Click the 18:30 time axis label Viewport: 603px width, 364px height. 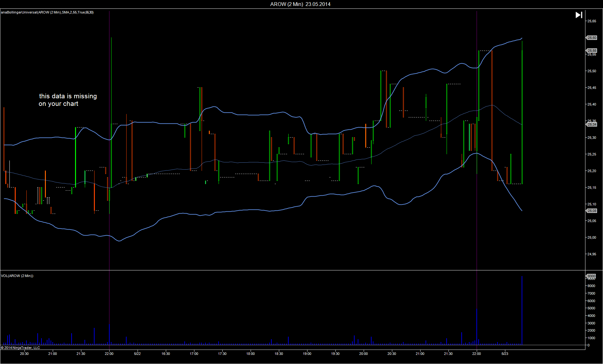point(279,354)
